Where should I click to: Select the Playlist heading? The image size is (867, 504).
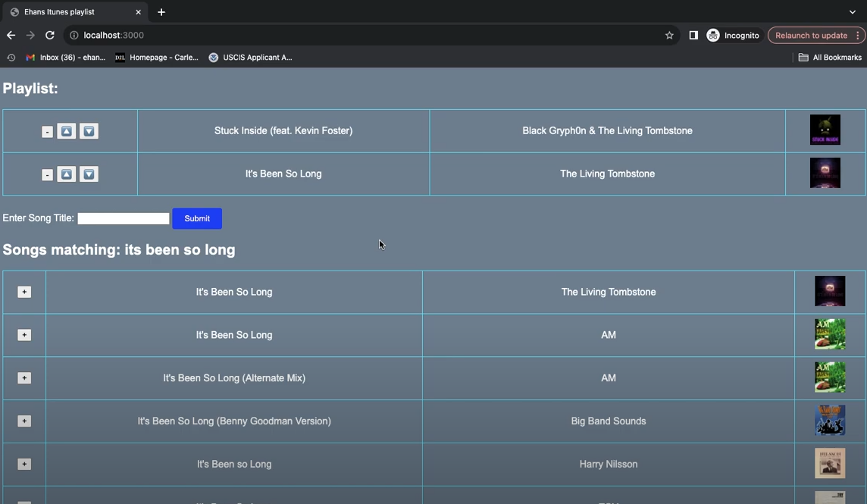[30, 89]
